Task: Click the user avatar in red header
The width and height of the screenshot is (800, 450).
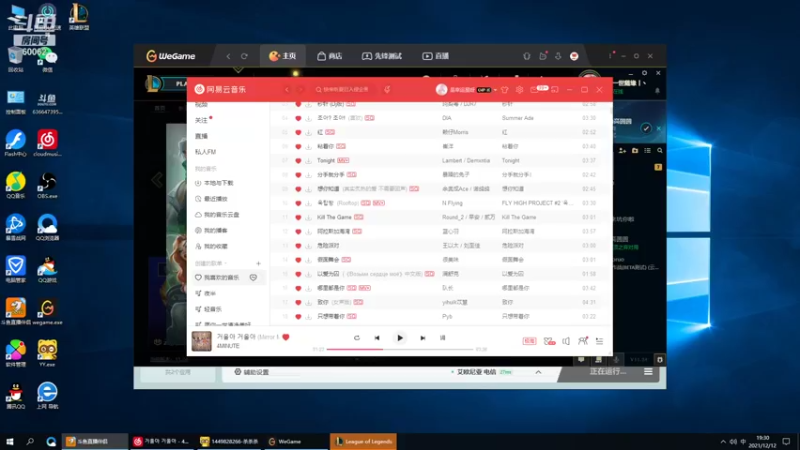Action: click(x=441, y=89)
